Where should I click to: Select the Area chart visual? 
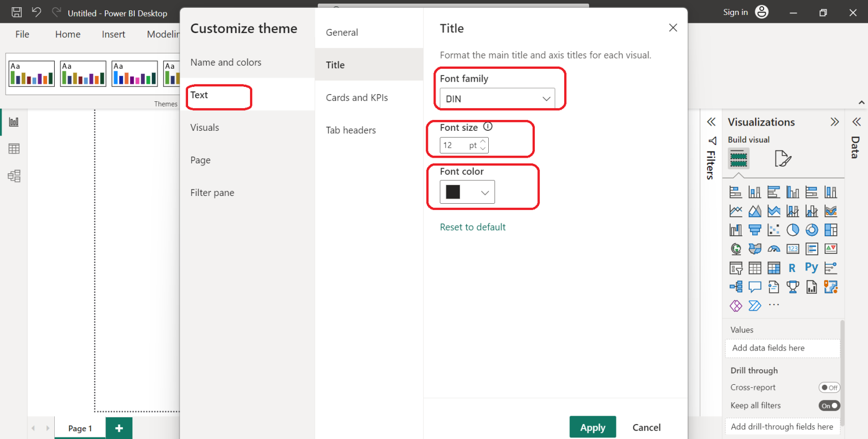tap(755, 211)
